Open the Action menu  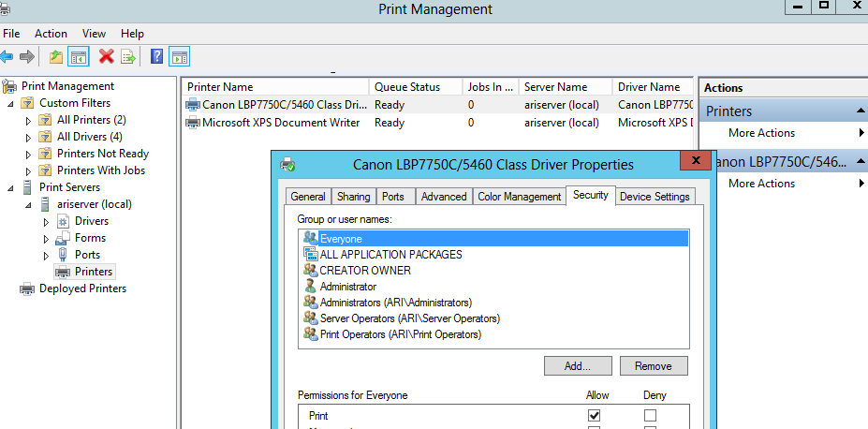point(51,34)
